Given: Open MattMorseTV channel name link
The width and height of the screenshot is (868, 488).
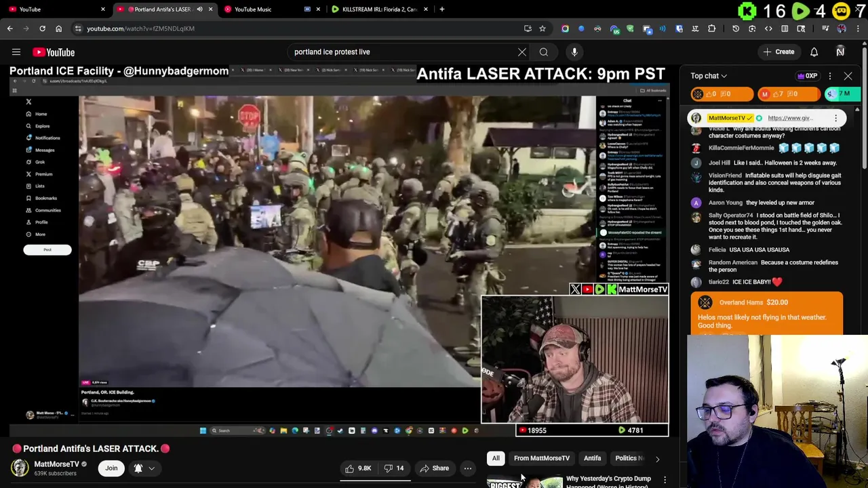Looking at the screenshot, I should [56, 464].
